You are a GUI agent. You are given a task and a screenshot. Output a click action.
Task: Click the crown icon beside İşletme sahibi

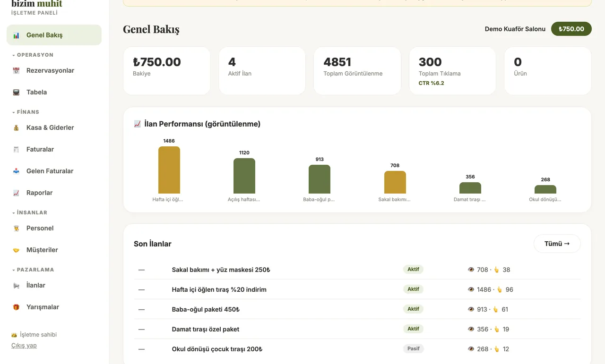[x=14, y=335]
